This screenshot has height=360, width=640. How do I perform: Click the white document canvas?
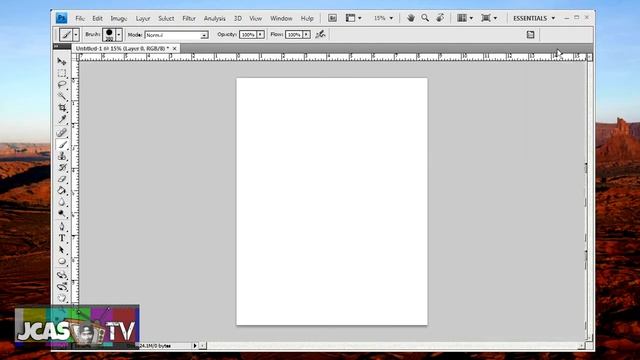click(332, 201)
